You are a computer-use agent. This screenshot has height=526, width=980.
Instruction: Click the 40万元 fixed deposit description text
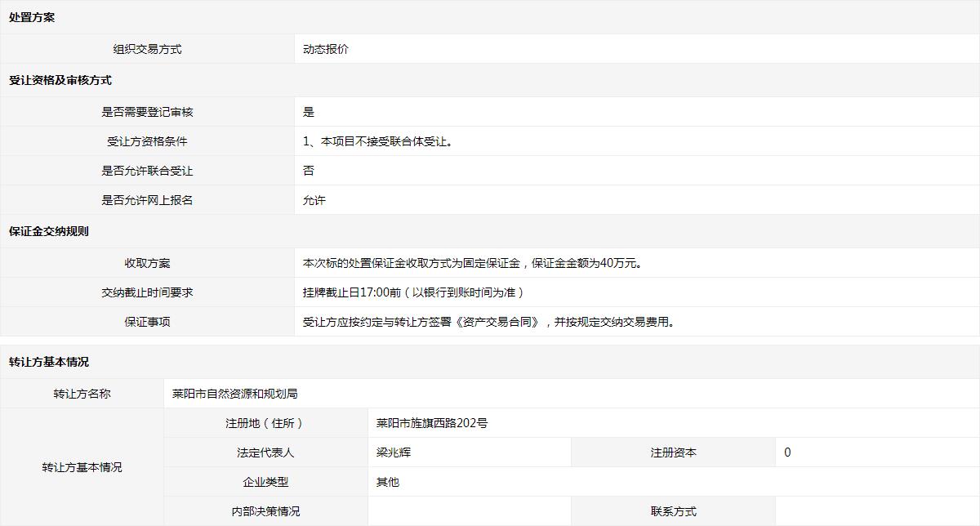click(473, 263)
